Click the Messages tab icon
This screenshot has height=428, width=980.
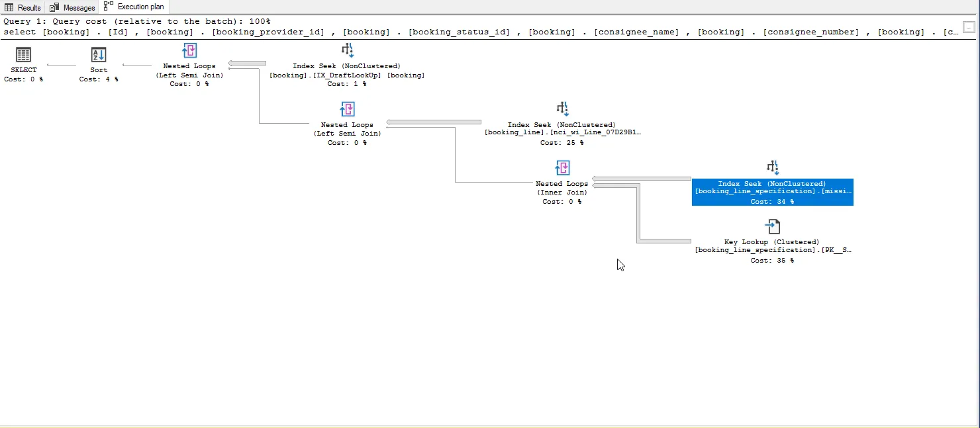54,7
